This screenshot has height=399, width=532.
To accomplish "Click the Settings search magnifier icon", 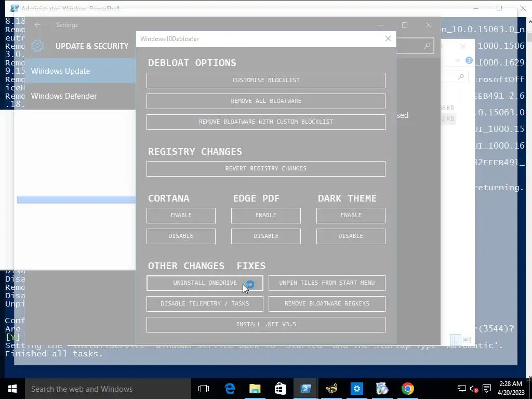I will tap(427, 46).
